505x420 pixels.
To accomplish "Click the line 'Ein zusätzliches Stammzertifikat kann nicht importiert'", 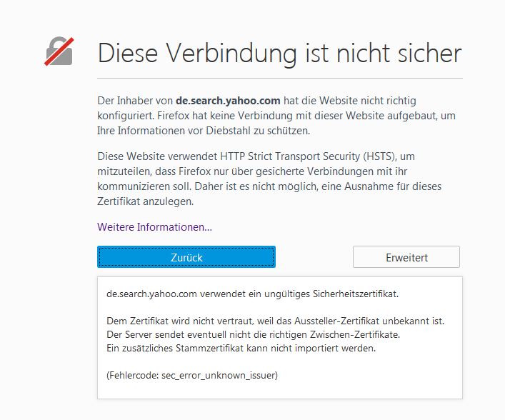I will (x=241, y=348).
